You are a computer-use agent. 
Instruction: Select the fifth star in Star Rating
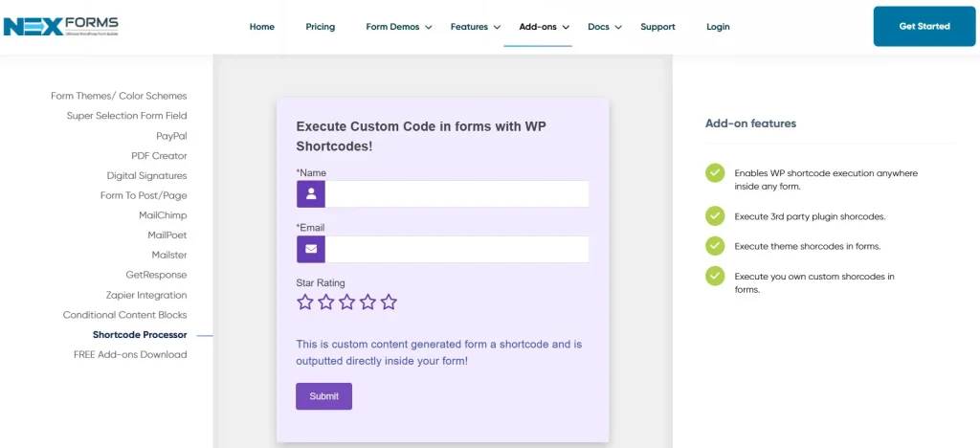pyautogui.click(x=389, y=302)
